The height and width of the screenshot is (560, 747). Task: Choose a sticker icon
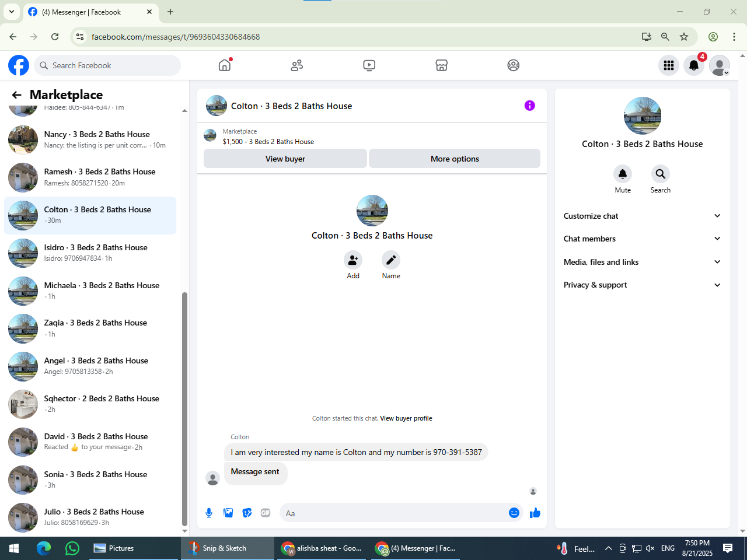[247, 513]
